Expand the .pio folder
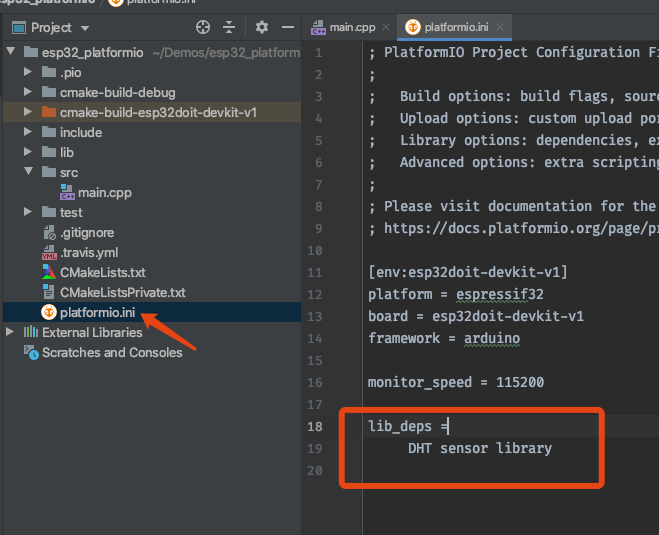 click(x=28, y=72)
